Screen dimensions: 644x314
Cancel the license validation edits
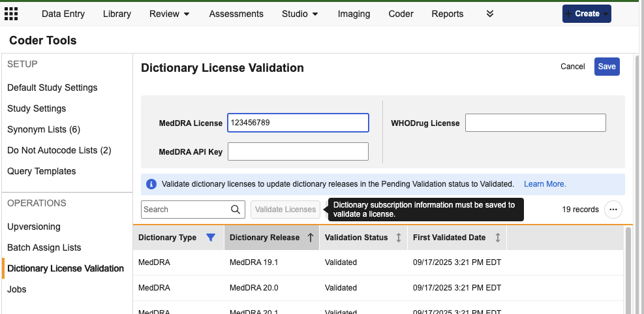pyautogui.click(x=572, y=67)
